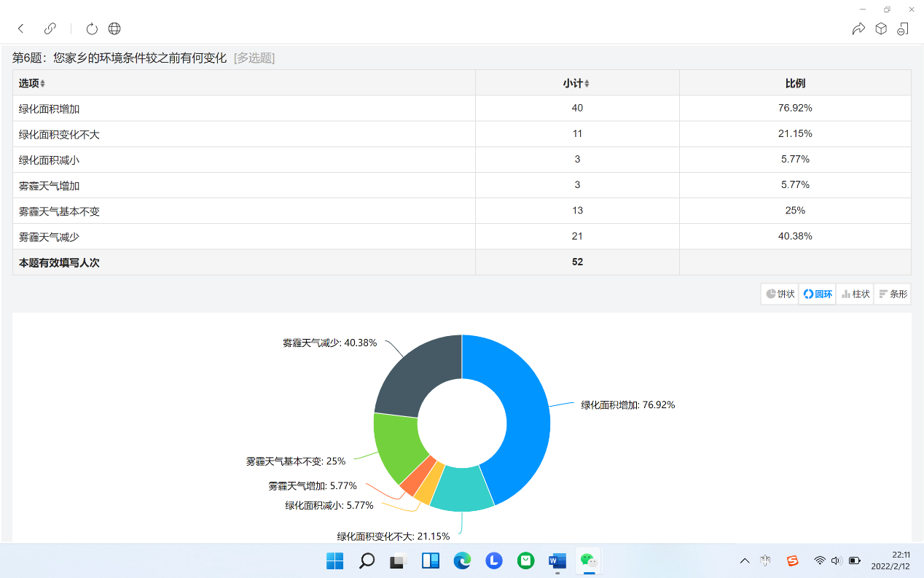This screenshot has width=924, height=578.
Task: Open page in default browser via globe icon
Action: pos(114,28)
